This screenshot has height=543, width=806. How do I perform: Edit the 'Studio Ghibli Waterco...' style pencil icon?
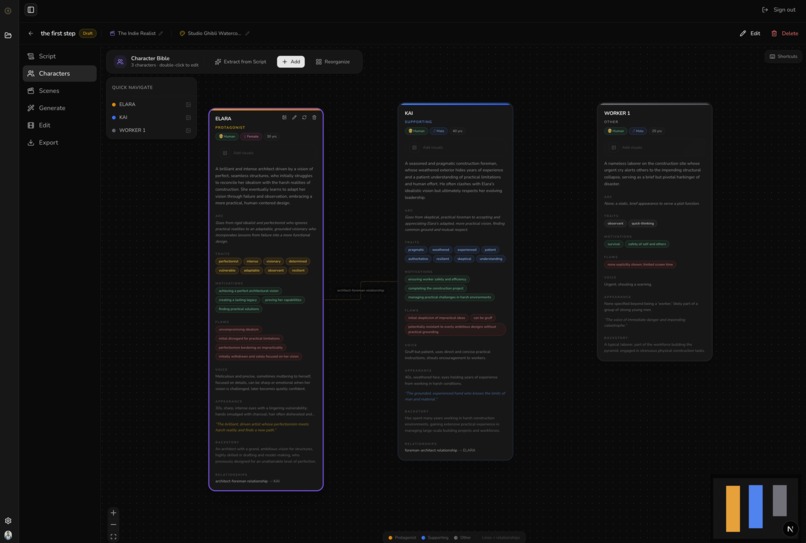coord(247,33)
